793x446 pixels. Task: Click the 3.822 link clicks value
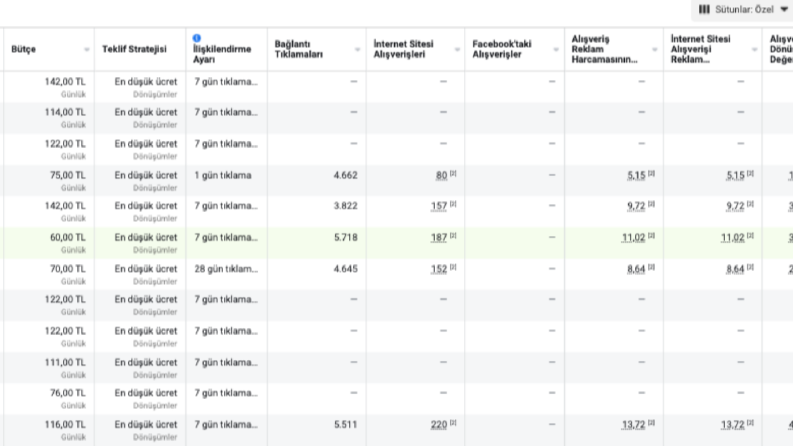coord(345,206)
